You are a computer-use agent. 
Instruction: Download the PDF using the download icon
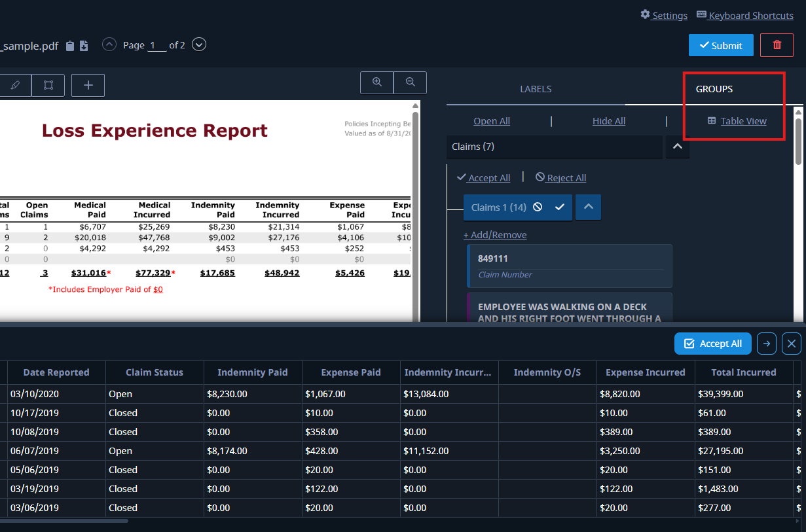tap(84, 46)
